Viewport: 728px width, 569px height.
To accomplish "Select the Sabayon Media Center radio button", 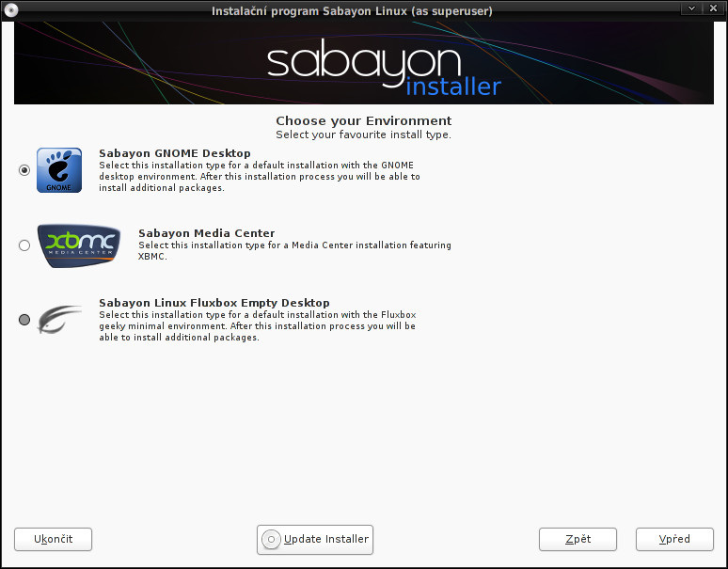I will 24,245.
